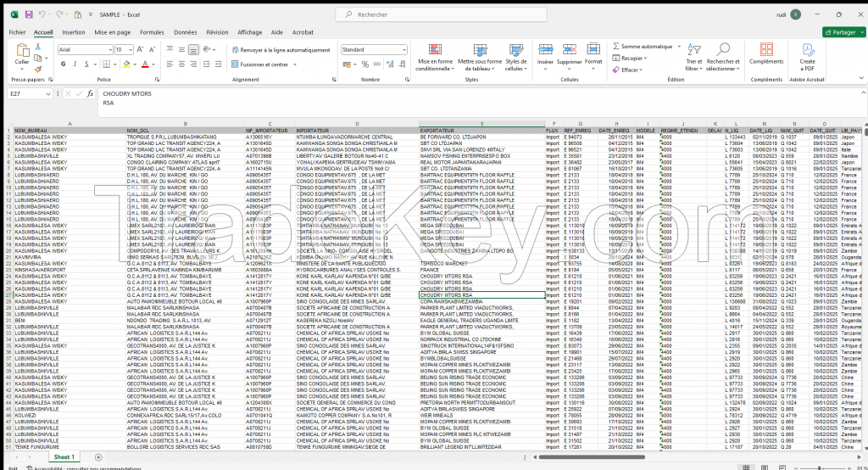Click the Format Painter brush icon
This screenshot has width=868, height=470.
tap(38, 70)
